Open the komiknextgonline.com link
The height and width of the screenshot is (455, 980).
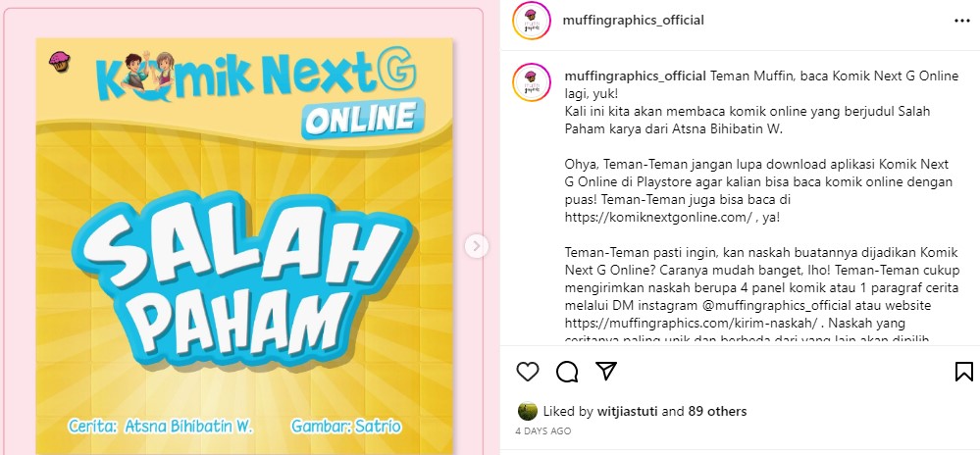coord(659,218)
